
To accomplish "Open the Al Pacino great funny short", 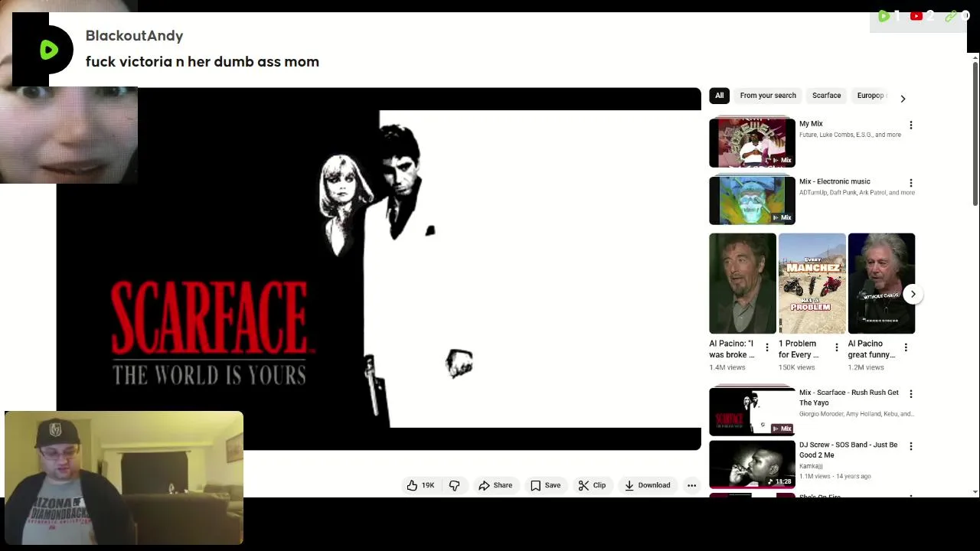I will tap(881, 283).
